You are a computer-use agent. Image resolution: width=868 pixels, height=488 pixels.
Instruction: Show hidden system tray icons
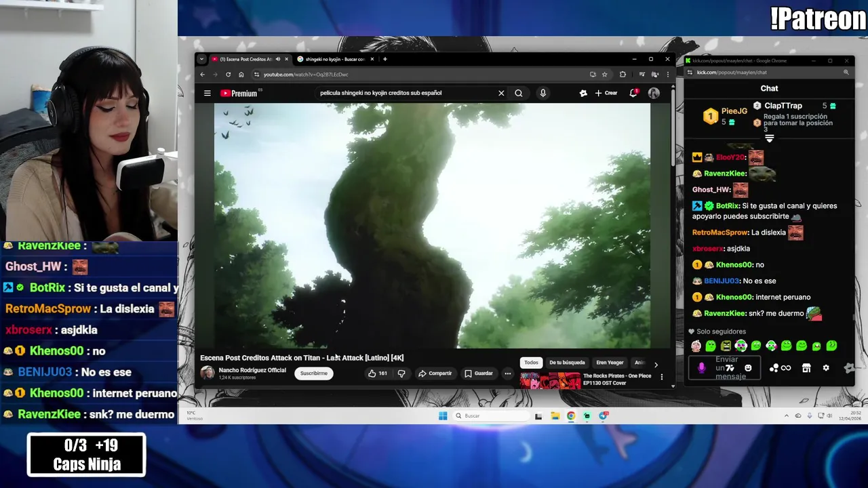787,415
